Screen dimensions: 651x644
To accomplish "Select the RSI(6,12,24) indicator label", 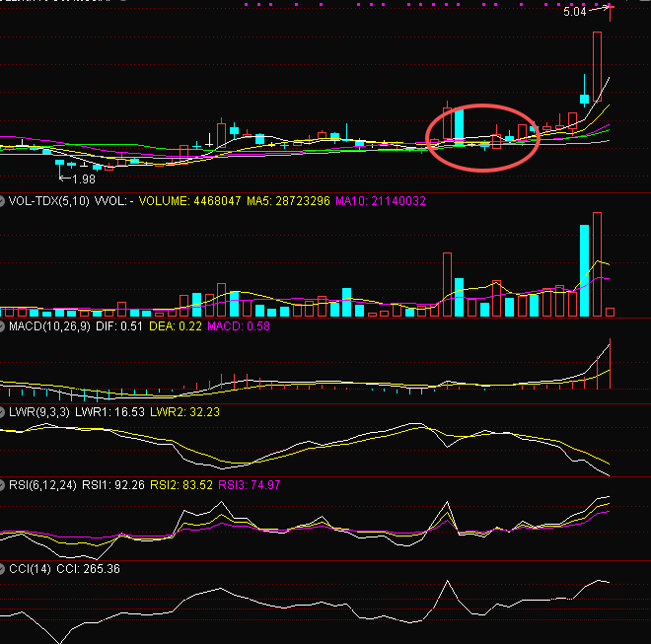I will point(42,485).
